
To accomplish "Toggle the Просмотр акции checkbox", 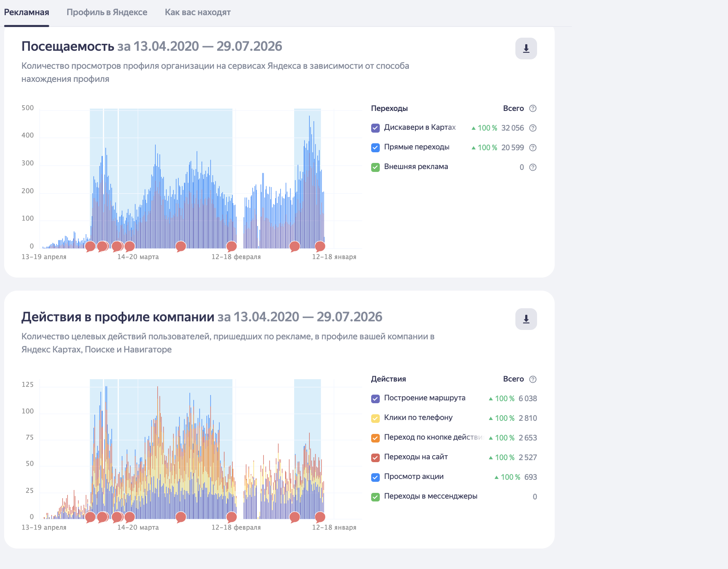I will (x=375, y=477).
